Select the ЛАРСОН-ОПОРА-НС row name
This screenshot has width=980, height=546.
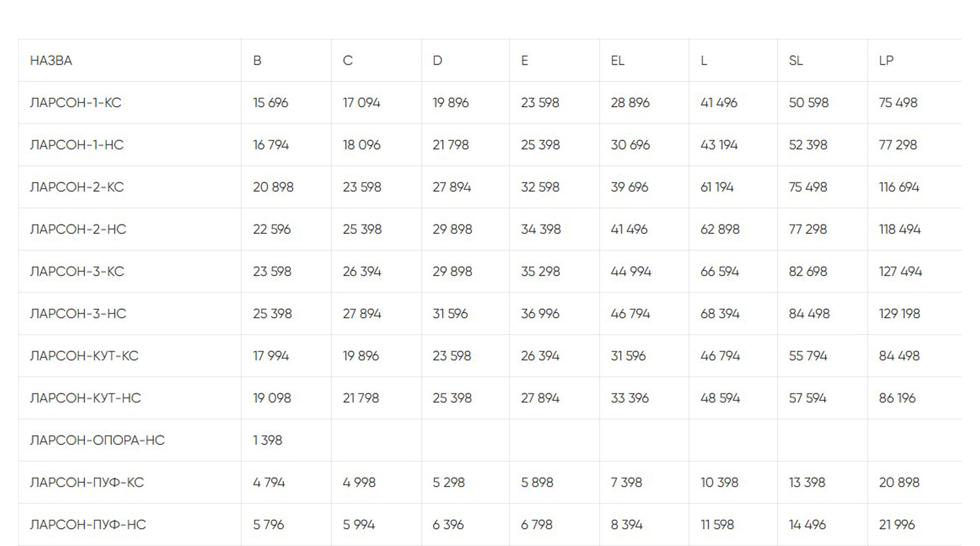click(x=97, y=440)
